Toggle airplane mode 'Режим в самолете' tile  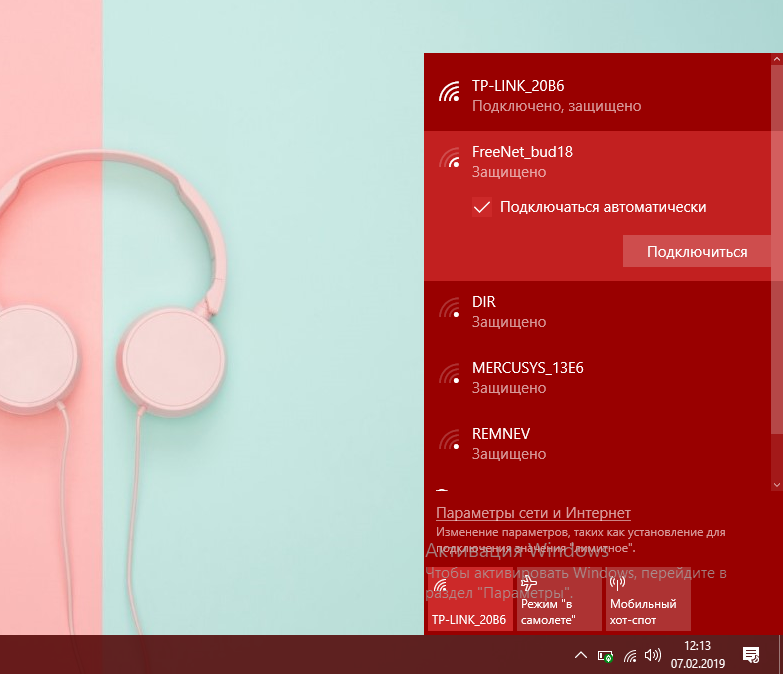559,599
